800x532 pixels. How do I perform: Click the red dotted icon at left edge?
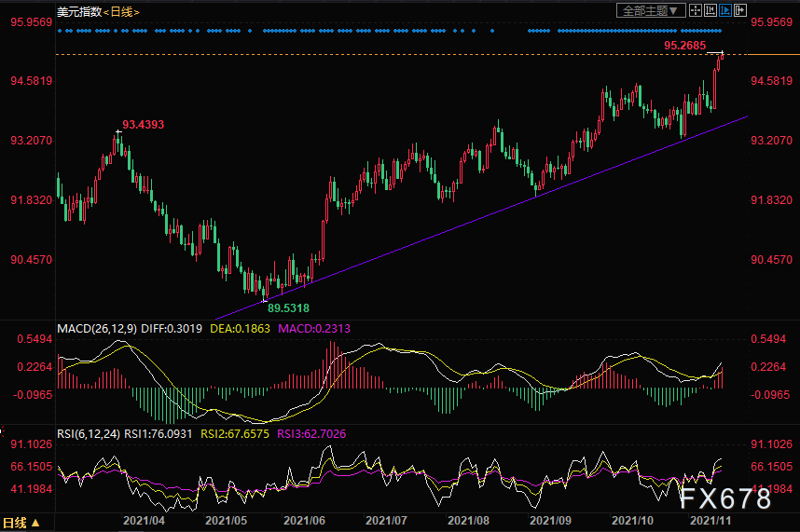click(x=3, y=431)
